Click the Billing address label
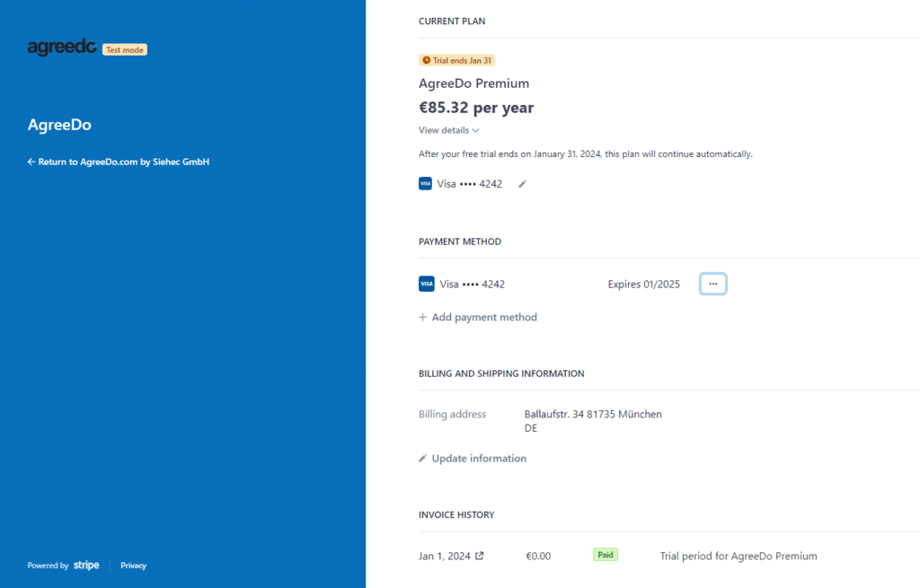 (x=453, y=414)
